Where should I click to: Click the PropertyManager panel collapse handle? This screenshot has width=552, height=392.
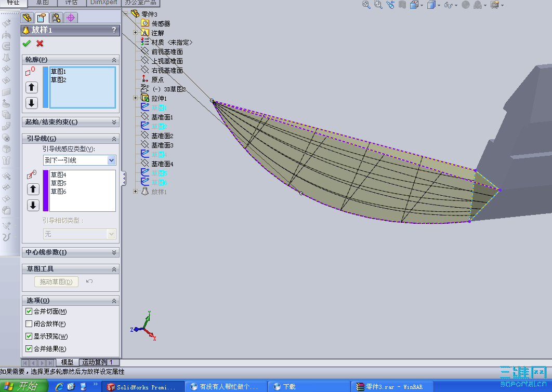tap(124, 179)
